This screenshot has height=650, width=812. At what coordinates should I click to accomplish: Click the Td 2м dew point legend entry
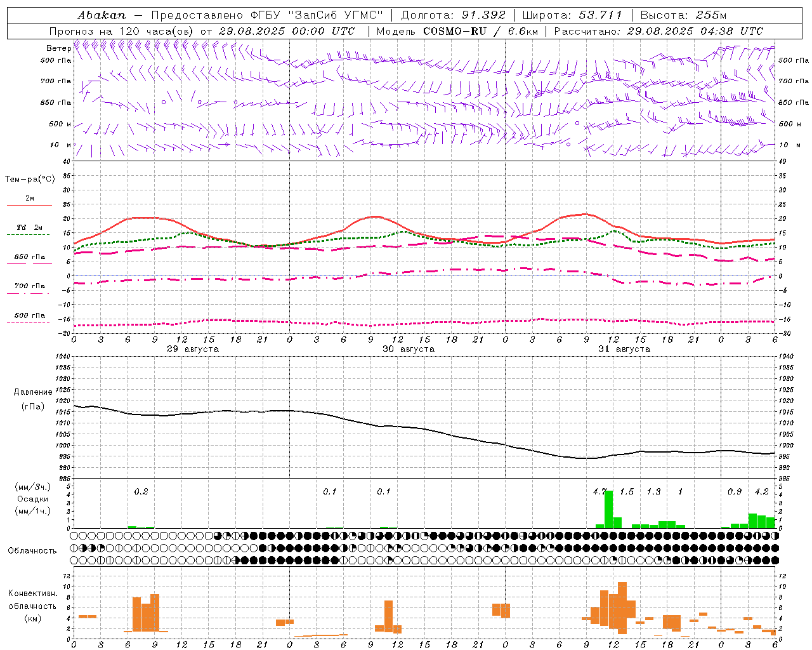(x=30, y=227)
